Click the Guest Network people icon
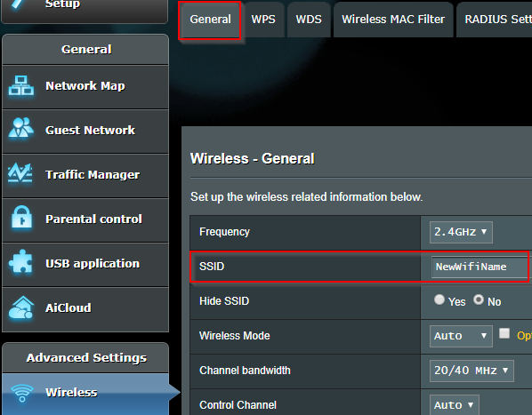532x415 pixels. 21,128
